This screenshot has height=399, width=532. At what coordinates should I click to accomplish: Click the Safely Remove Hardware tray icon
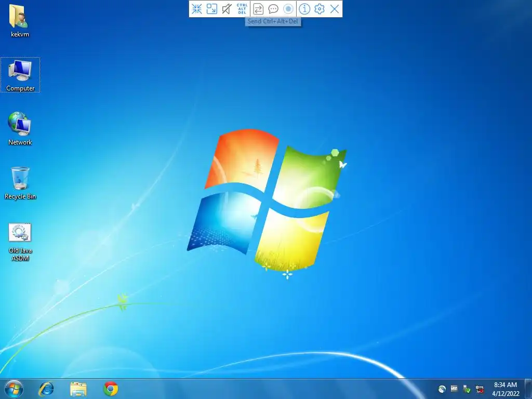point(467,389)
